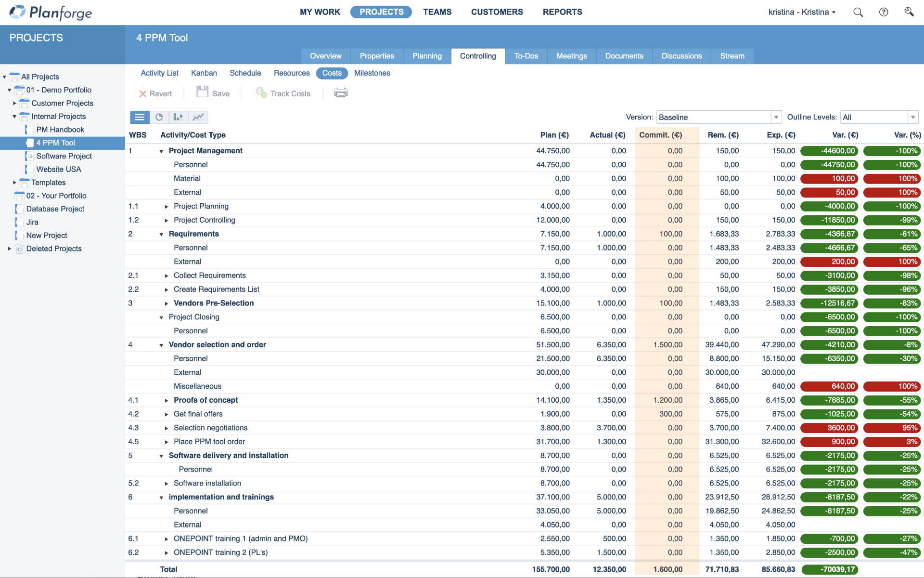Click the Revert red X icon
This screenshot has height=578, width=924.
(x=142, y=94)
